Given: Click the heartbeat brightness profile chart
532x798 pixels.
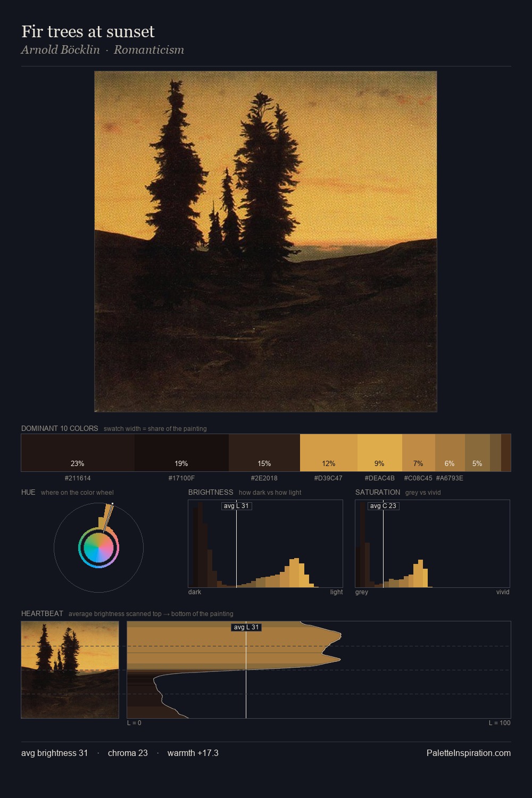Looking at the screenshot, I should (319, 670).
